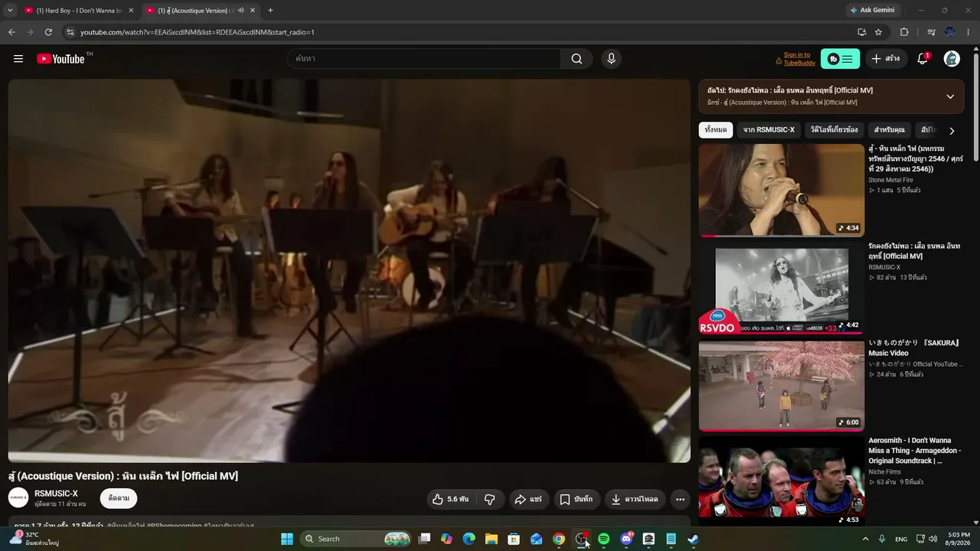Open File Explorer from the taskbar

click(x=492, y=539)
